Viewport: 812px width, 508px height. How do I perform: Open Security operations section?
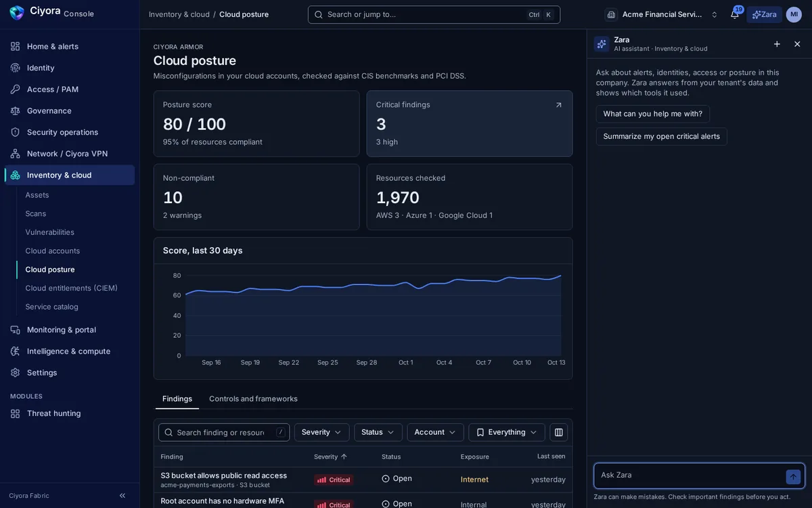pyautogui.click(x=70, y=132)
